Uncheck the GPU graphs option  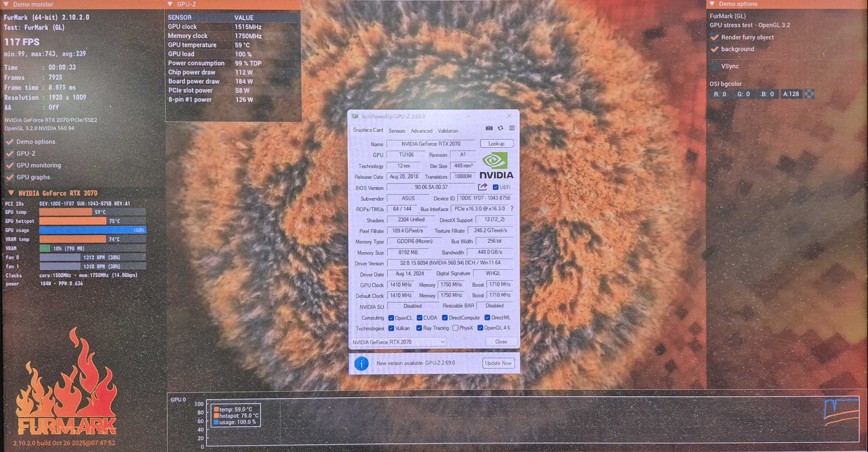(10, 177)
